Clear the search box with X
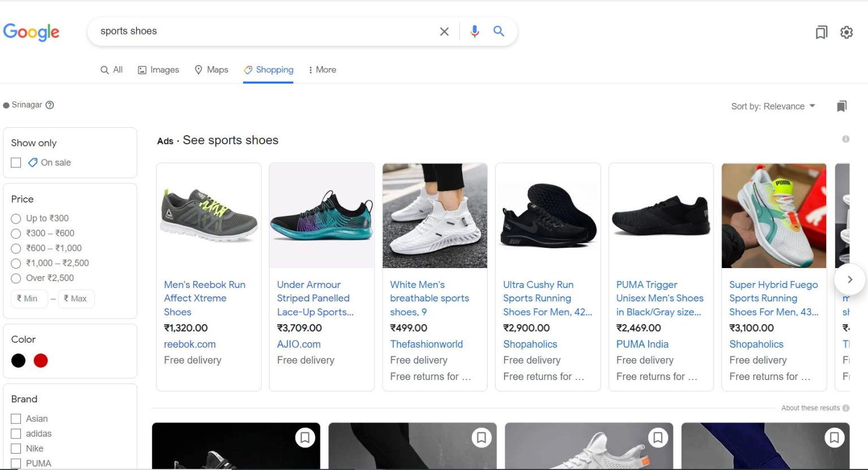 [444, 32]
